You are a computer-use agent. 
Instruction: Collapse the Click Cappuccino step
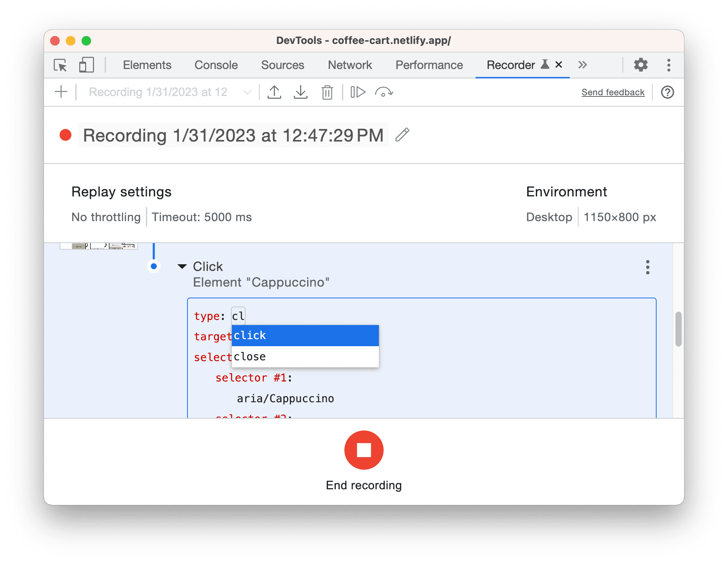(182, 266)
